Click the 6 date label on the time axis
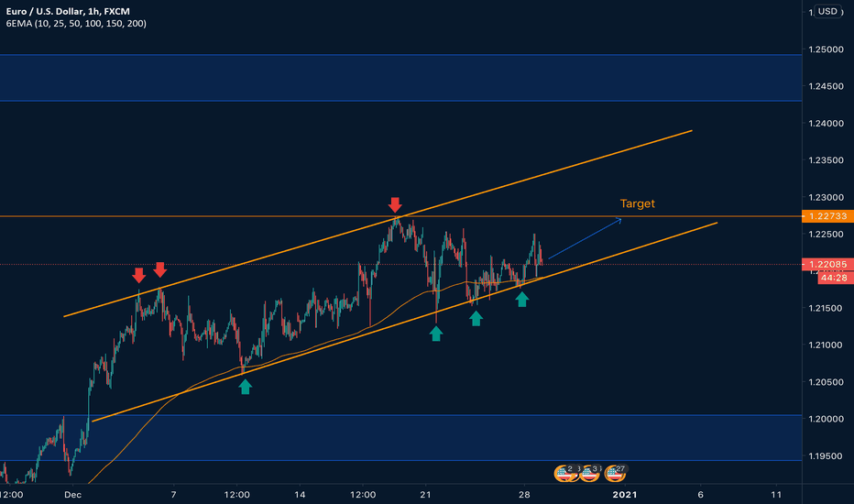The image size is (854, 504). coord(700,495)
